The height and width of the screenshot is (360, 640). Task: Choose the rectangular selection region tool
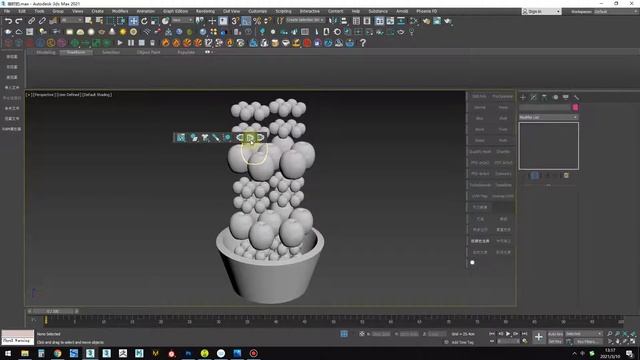pyautogui.click(x=110, y=20)
